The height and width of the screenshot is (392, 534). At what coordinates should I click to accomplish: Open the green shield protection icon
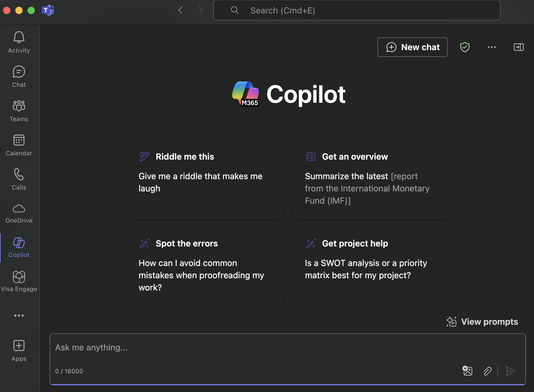coord(465,47)
